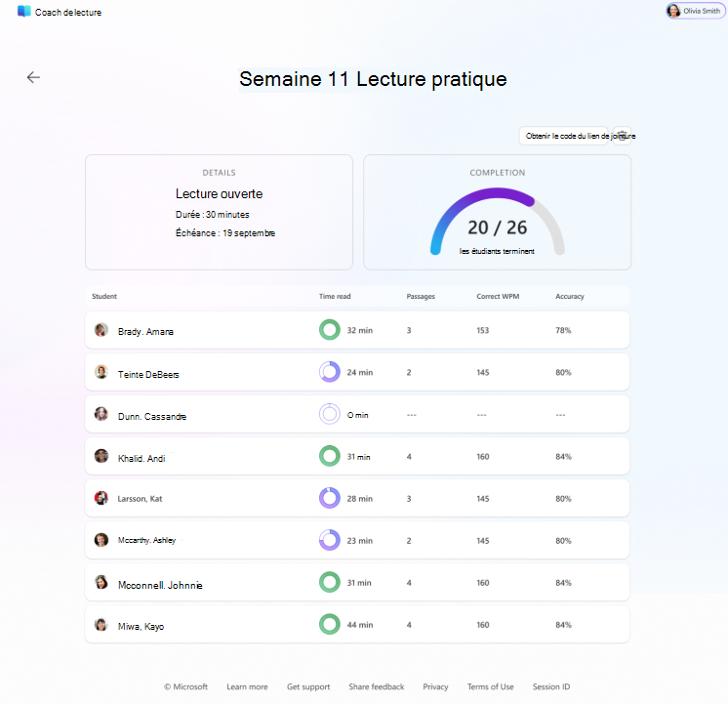The image size is (728, 704).
Task: Open the Terms of Use link
Action: click(x=490, y=686)
